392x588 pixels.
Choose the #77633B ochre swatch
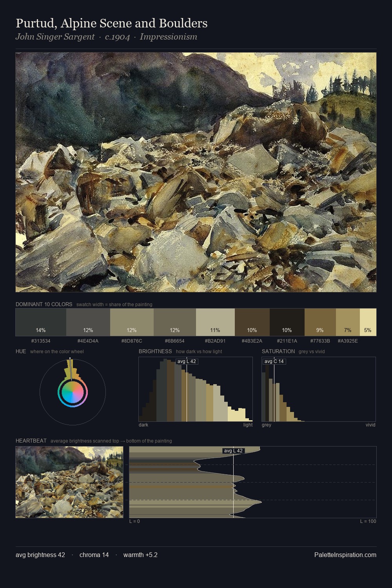[x=320, y=322]
